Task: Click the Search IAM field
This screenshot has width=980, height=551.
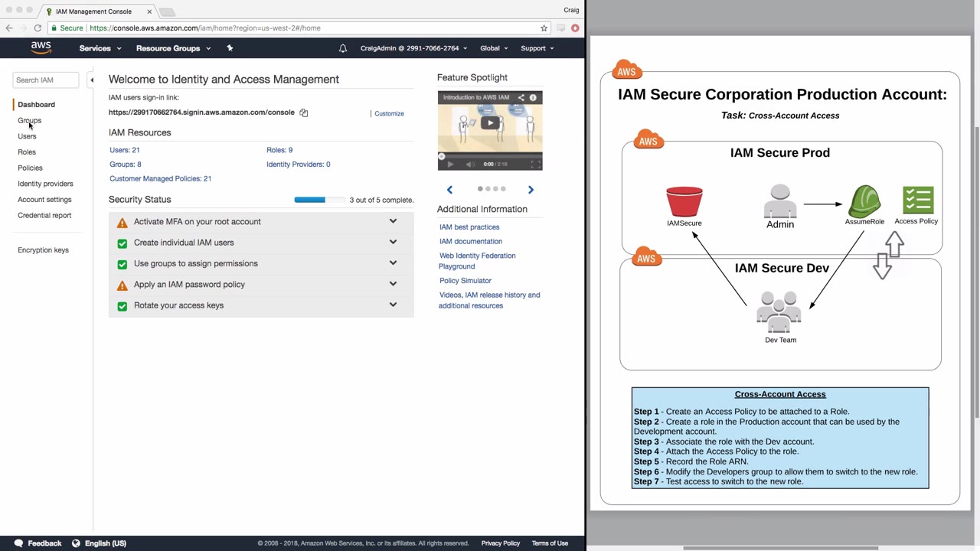Action: tap(46, 80)
